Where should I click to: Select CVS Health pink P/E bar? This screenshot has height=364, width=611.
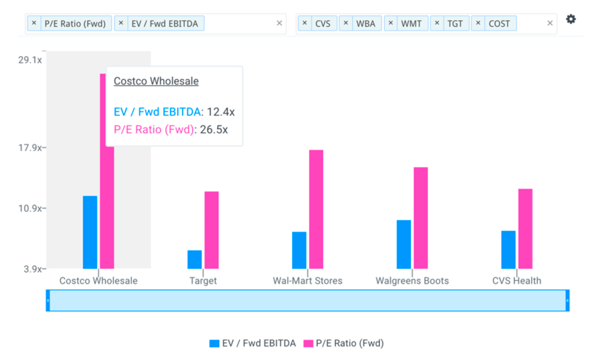coord(525,229)
